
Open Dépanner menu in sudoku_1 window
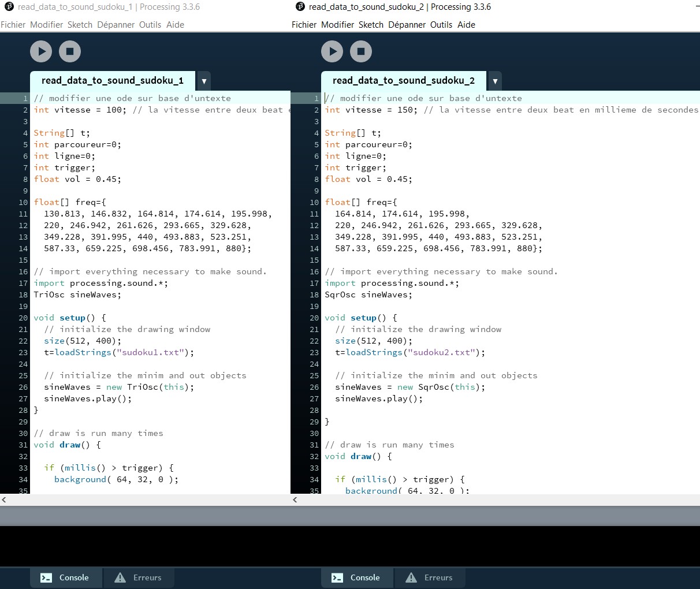coord(116,25)
